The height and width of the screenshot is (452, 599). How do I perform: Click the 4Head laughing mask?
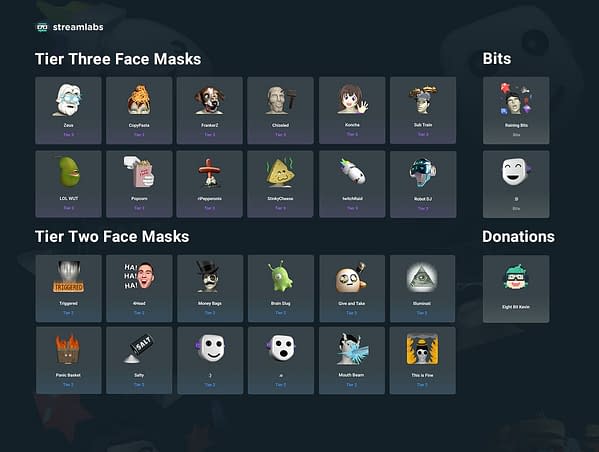139,288
